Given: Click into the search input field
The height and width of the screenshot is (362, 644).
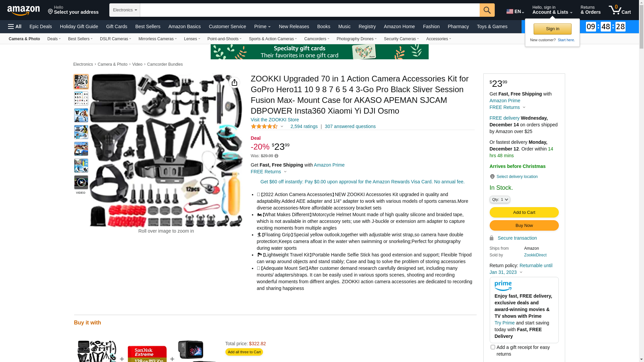Looking at the screenshot, I should [x=310, y=10].
